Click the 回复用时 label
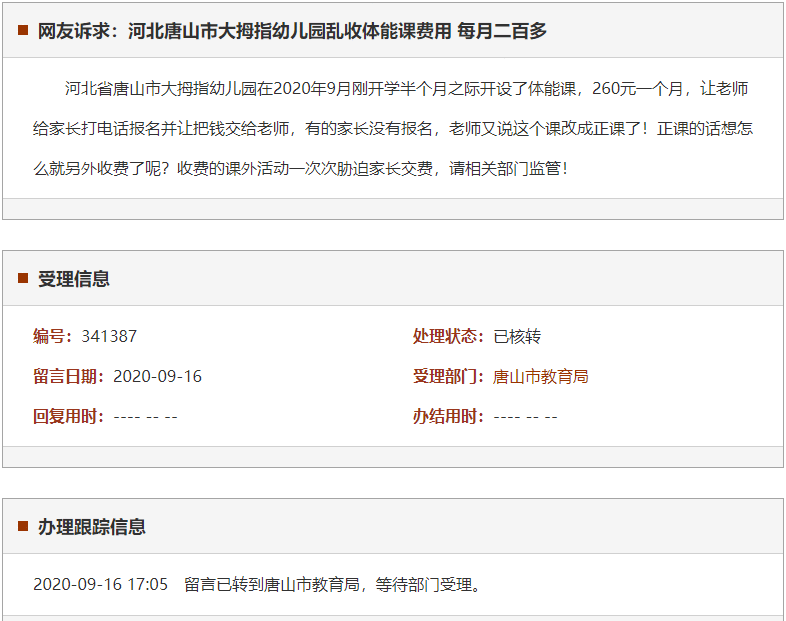The height and width of the screenshot is (621, 786). 69,417
